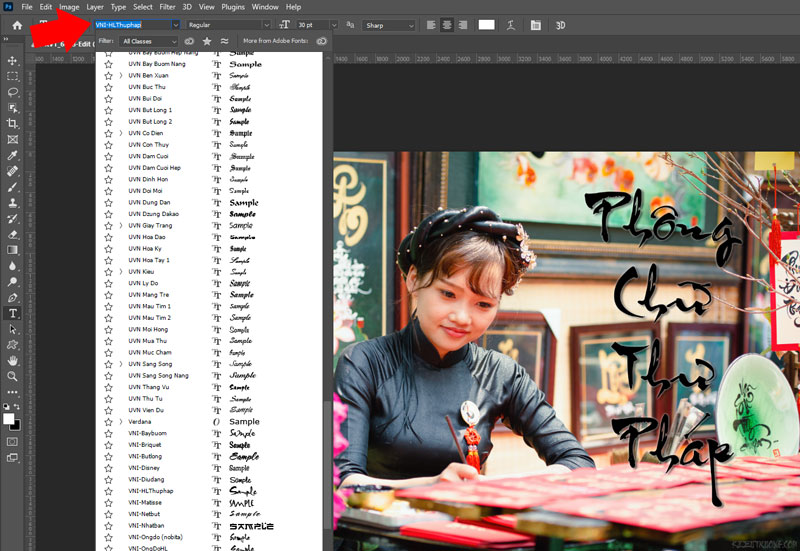Open the Sharp anti-aliasing dropdown
Viewport: 800px width, 551px height.
(x=389, y=25)
